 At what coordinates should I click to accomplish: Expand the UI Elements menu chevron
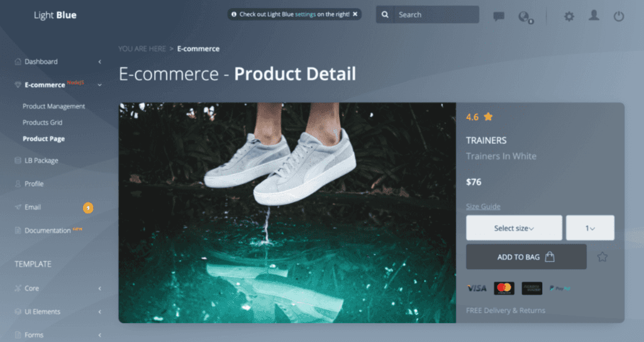pyautogui.click(x=100, y=312)
